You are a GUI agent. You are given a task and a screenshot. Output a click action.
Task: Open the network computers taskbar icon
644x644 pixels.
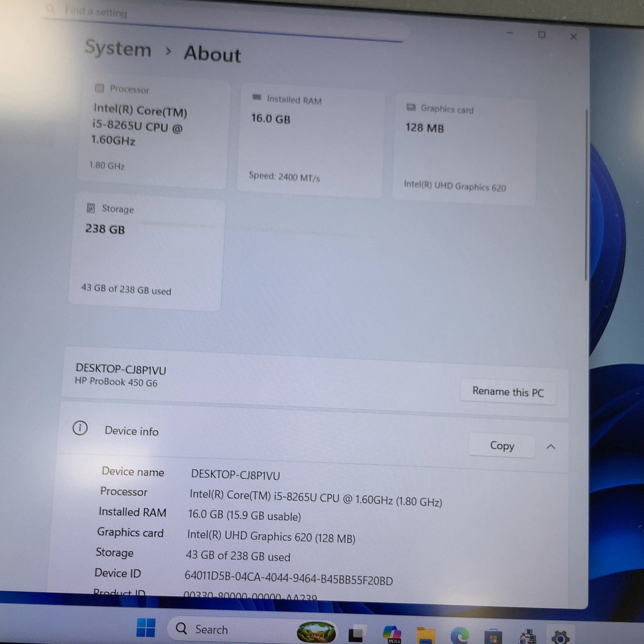click(528, 636)
